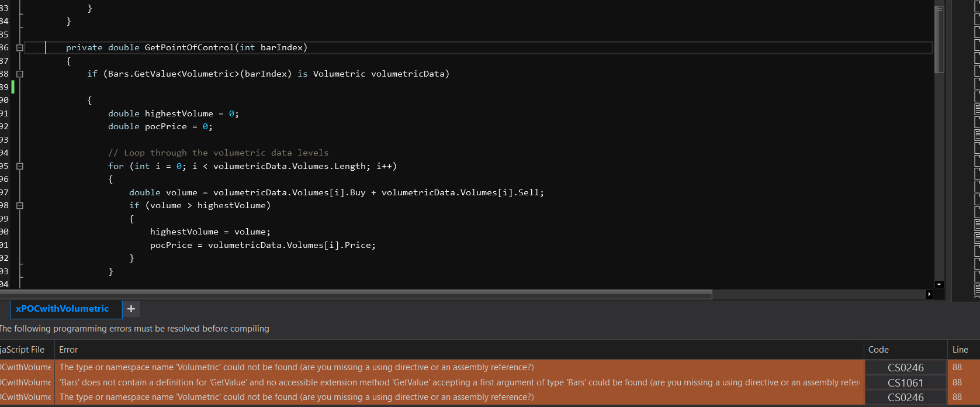Open the CS1061 error code link
Viewport: 980px width, 407px height.
(x=905, y=383)
